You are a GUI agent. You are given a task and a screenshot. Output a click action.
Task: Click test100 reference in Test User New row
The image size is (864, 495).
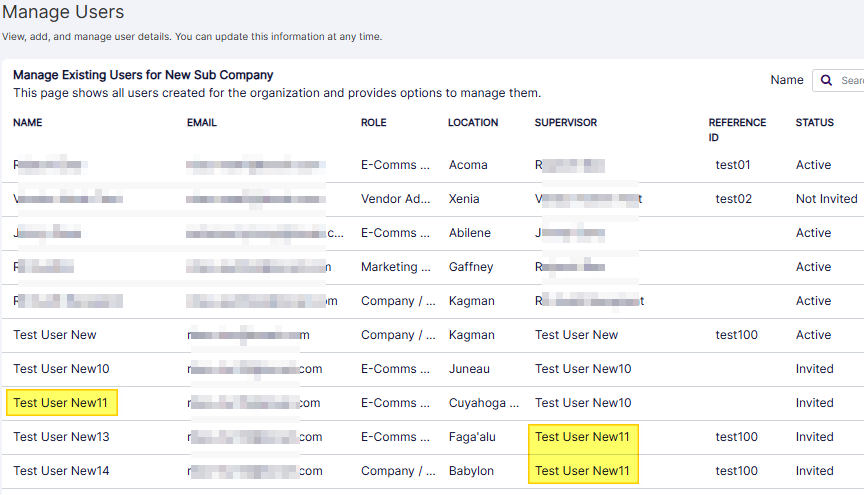(737, 335)
